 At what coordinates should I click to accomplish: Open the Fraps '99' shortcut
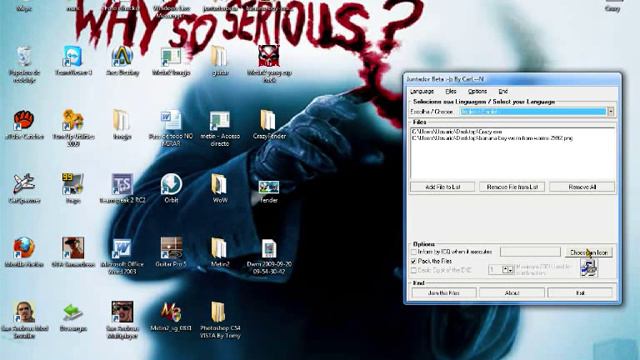[73, 184]
